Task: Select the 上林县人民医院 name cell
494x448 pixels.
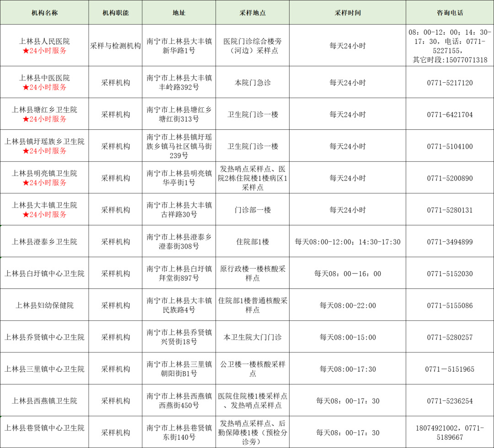Action: point(44,42)
